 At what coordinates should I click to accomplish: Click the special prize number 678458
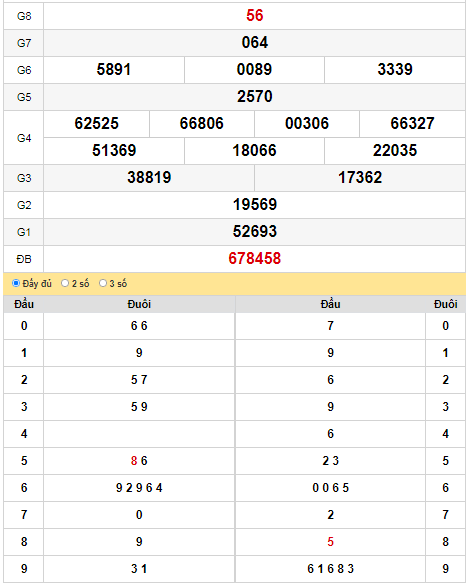pos(254,259)
